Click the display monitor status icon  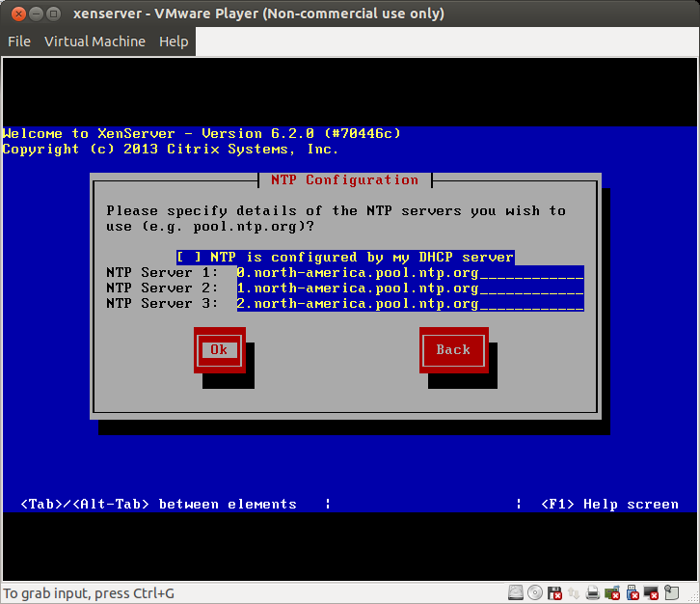(652, 592)
